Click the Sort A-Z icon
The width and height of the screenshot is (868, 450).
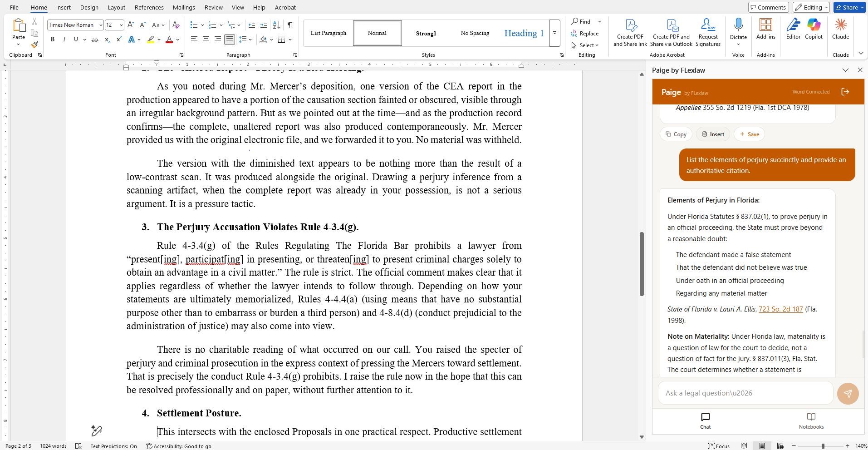click(277, 25)
